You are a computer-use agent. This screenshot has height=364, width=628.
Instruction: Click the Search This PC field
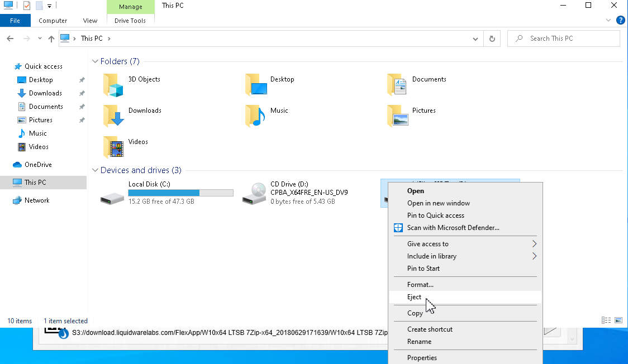(x=564, y=39)
